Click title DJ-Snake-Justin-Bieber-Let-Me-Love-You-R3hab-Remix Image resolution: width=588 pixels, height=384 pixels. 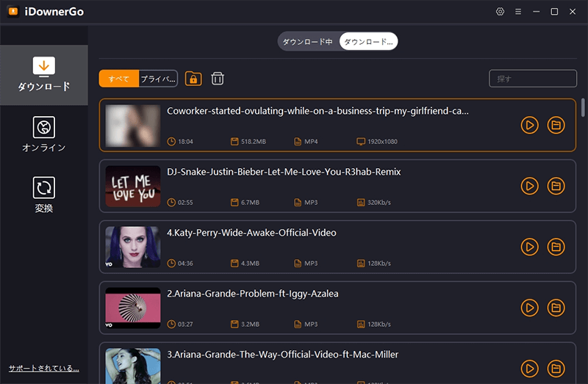coord(284,172)
